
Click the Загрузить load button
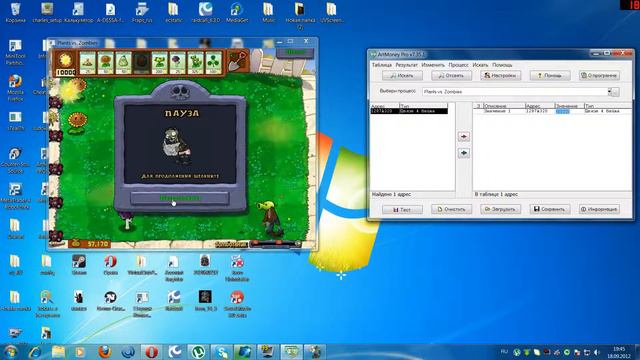[x=500, y=209]
